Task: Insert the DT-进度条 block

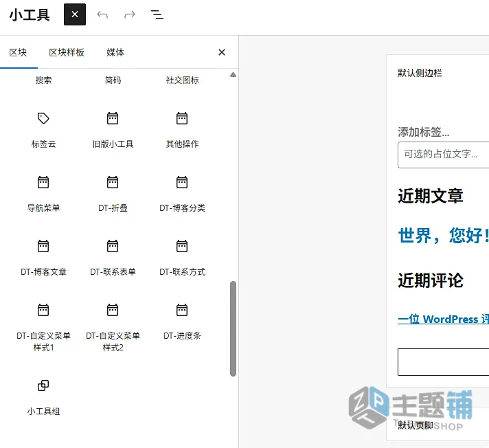Action: 182,322
